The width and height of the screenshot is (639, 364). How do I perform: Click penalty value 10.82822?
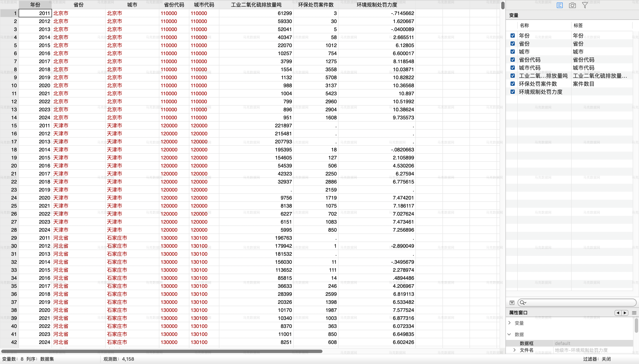coord(403,77)
